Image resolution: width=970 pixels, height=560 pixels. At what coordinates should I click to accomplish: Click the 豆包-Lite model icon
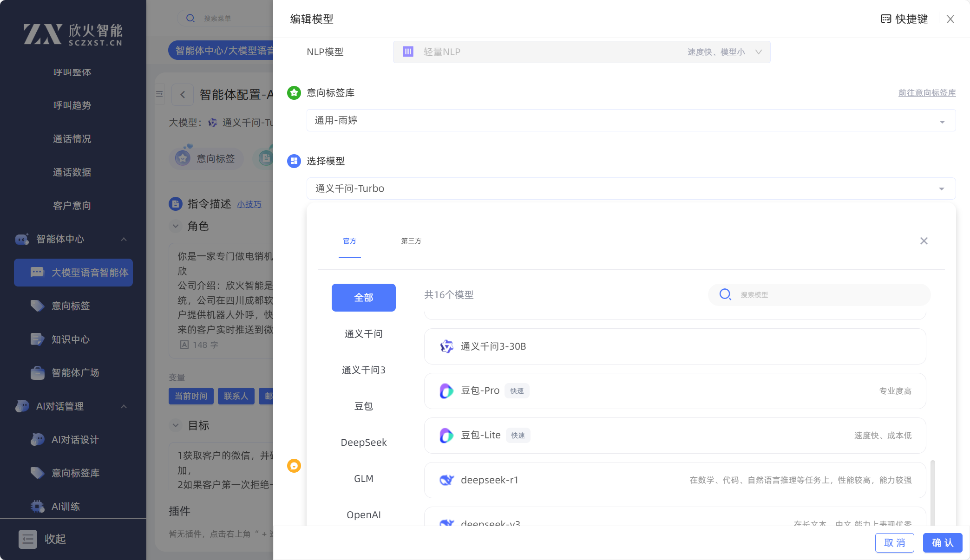(446, 436)
